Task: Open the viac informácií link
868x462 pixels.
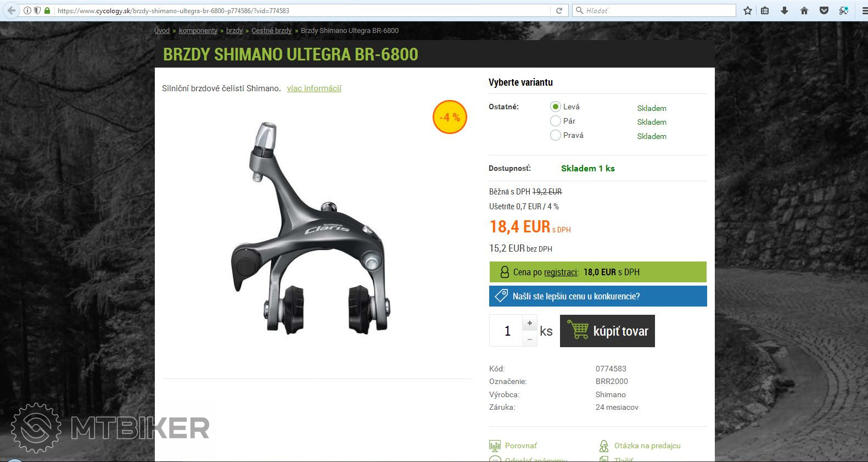Action: [314, 88]
